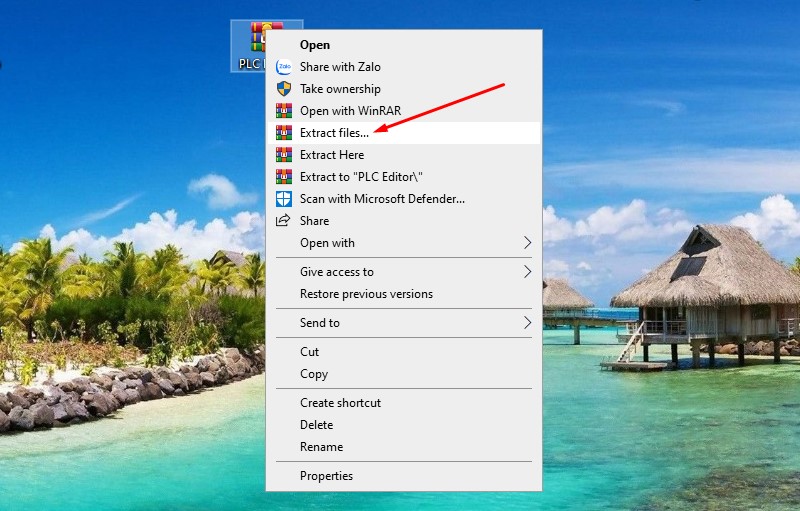Open the Open with submenu entry
The image size is (800, 511).
click(404, 243)
